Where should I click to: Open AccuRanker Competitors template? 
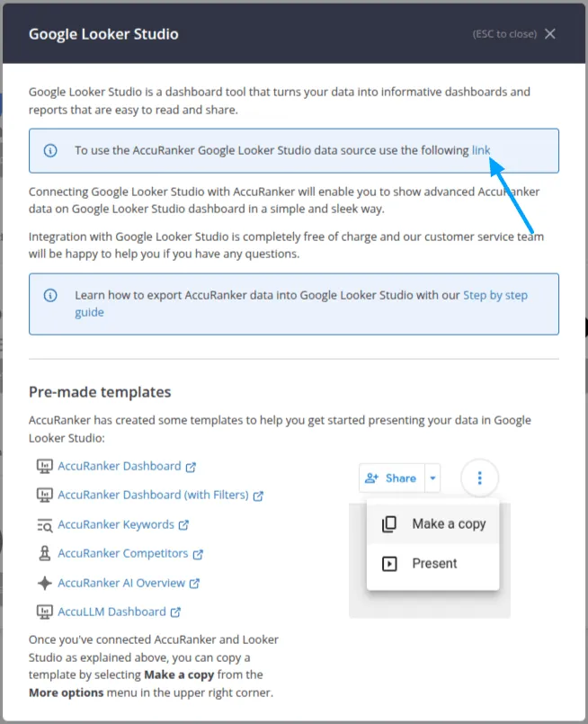(122, 553)
